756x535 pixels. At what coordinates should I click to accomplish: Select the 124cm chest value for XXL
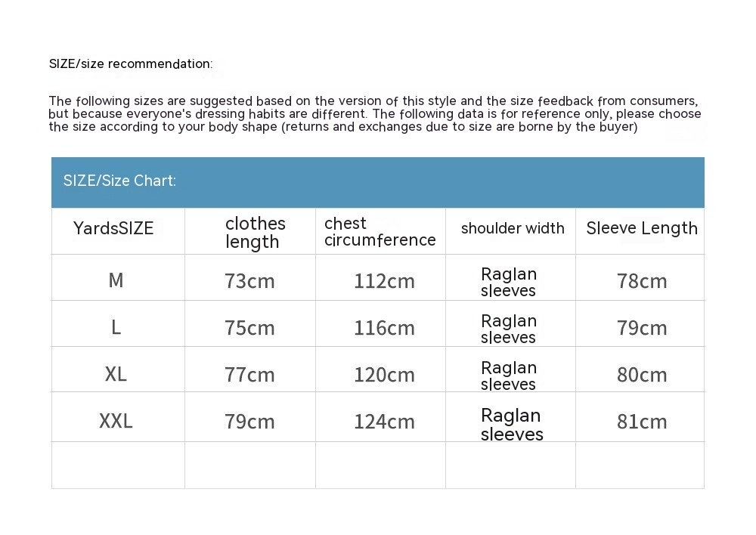coord(384,422)
